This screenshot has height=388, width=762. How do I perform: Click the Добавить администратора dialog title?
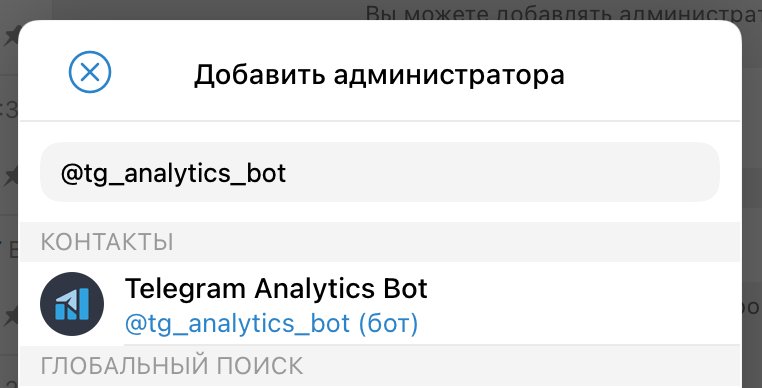point(379,75)
